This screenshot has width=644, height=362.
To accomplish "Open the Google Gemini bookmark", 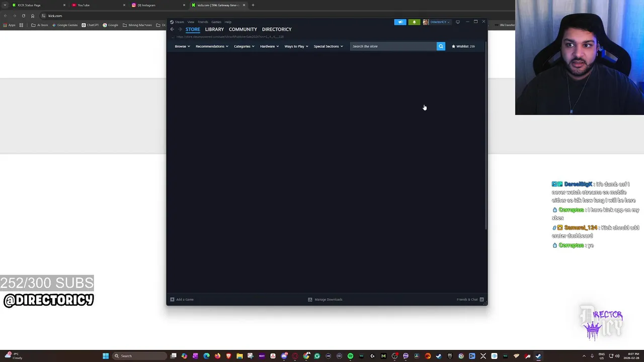I will click(x=65, y=25).
